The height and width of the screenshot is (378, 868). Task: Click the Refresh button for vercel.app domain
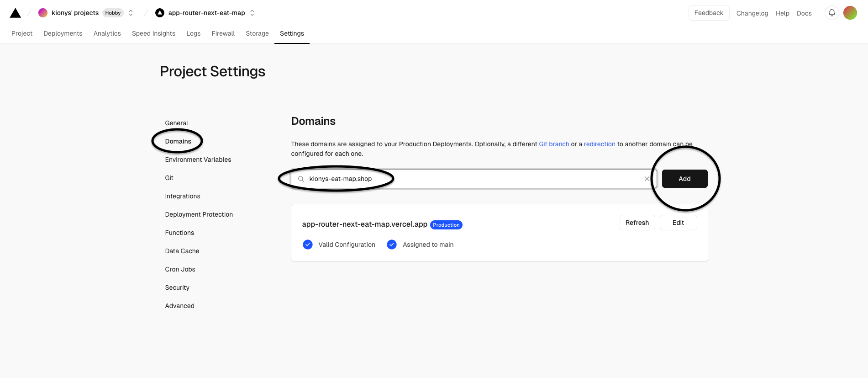click(637, 223)
